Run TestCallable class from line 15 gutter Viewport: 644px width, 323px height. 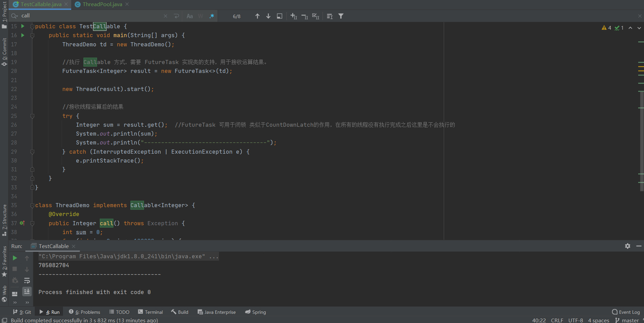[23, 26]
